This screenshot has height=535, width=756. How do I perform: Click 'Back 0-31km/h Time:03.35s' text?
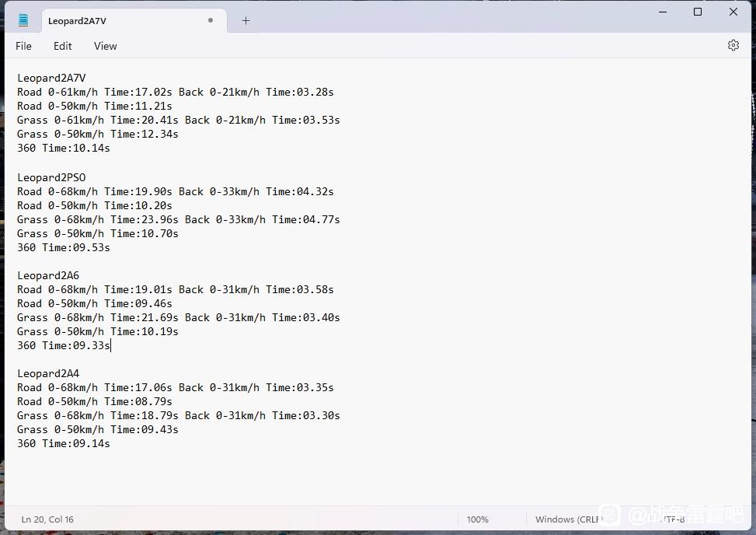[256, 387]
